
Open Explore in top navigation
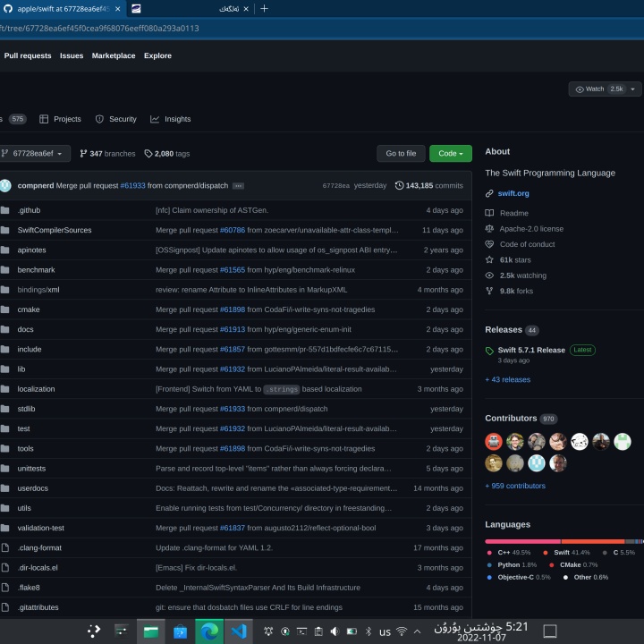click(x=157, y=55)
